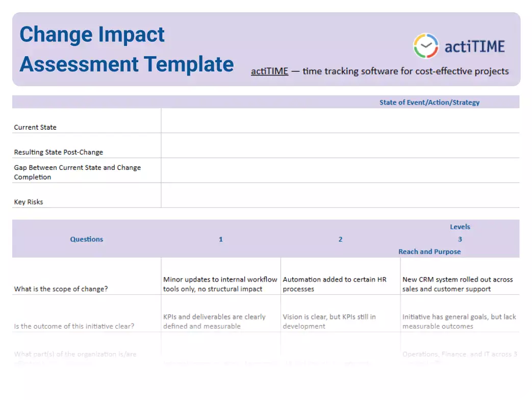Select the Reach and Purpose subheader
This screenshot has height=400, width=532.
[x=429, y=251]
